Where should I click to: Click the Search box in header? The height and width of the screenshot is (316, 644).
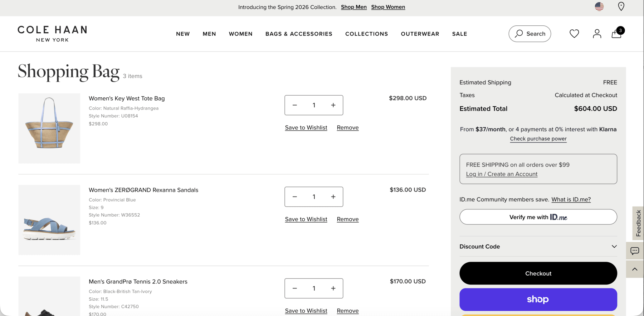530,34
